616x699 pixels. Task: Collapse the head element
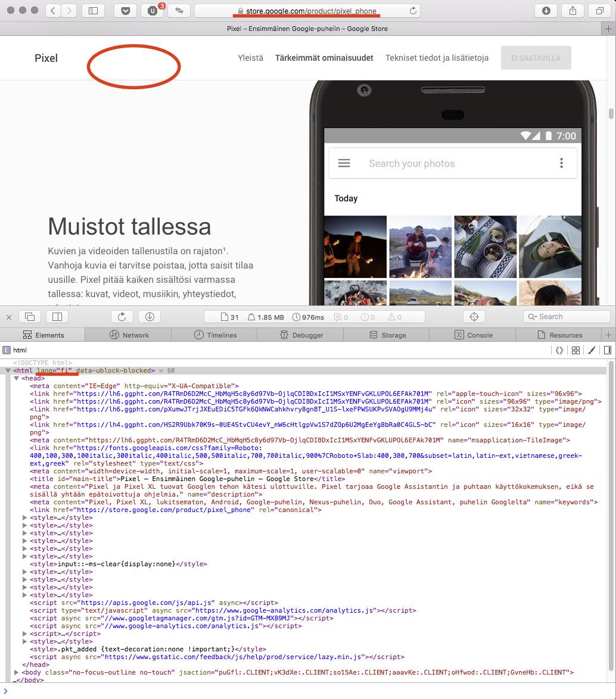[16, 379]
